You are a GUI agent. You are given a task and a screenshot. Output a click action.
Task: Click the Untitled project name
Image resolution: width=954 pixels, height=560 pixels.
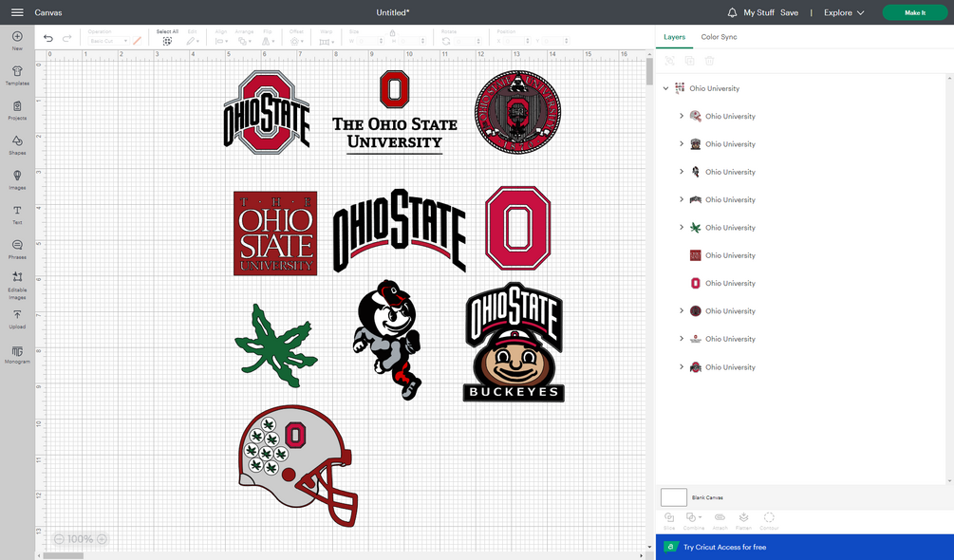point(392,12)
